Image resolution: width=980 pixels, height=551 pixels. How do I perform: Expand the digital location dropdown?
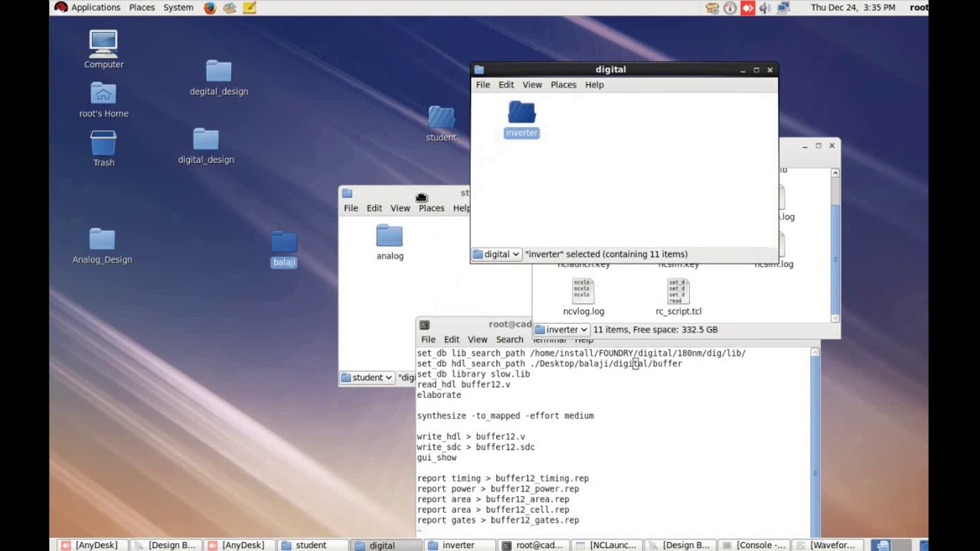pyautogui.click(x=497, y=254)
